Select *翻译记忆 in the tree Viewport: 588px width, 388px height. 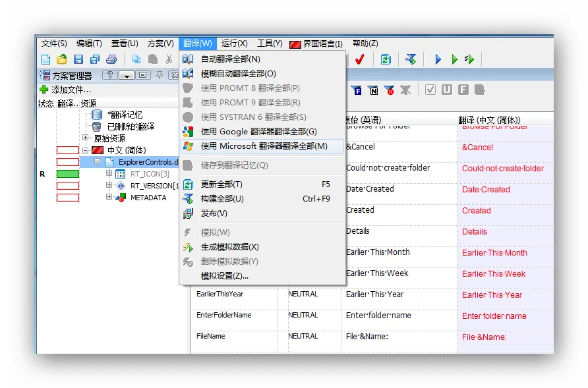click(125, 115)
